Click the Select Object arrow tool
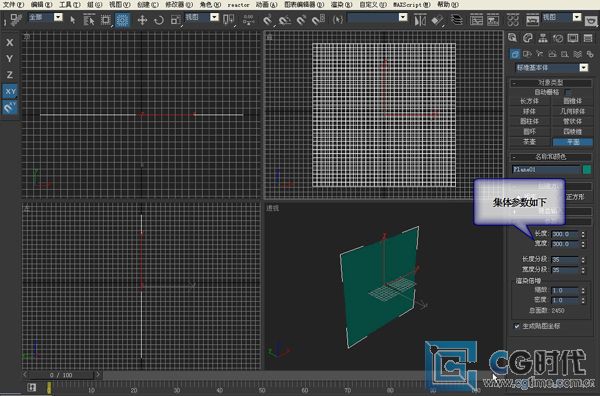The height and width of the screenshot is (396, 600). click(73, 20)
